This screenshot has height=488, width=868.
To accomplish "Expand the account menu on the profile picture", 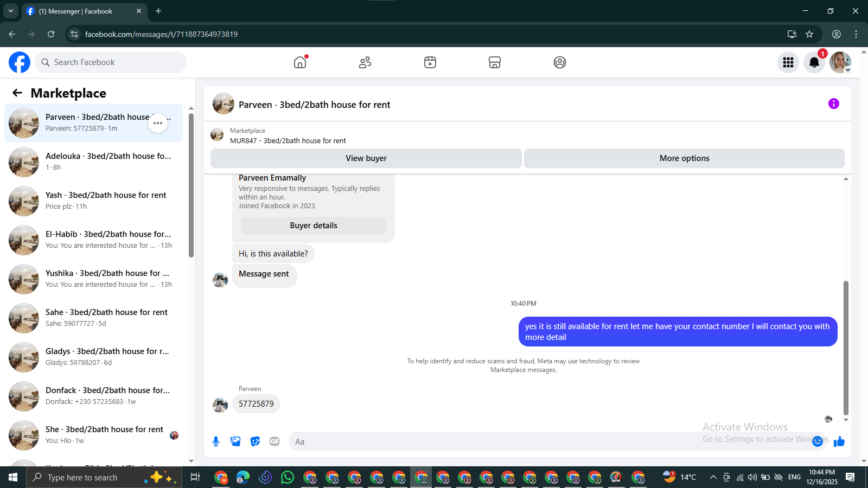I will pyautogui.click(x=848, y=70).
